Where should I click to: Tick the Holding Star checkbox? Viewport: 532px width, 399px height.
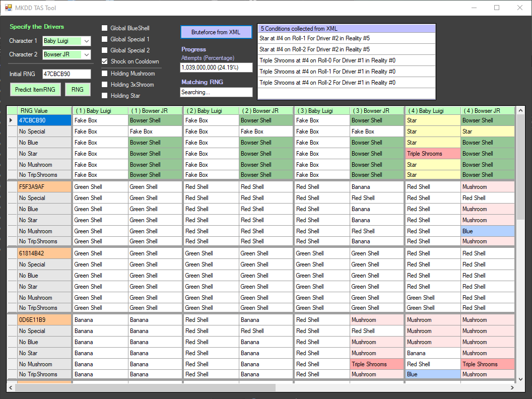105,96
